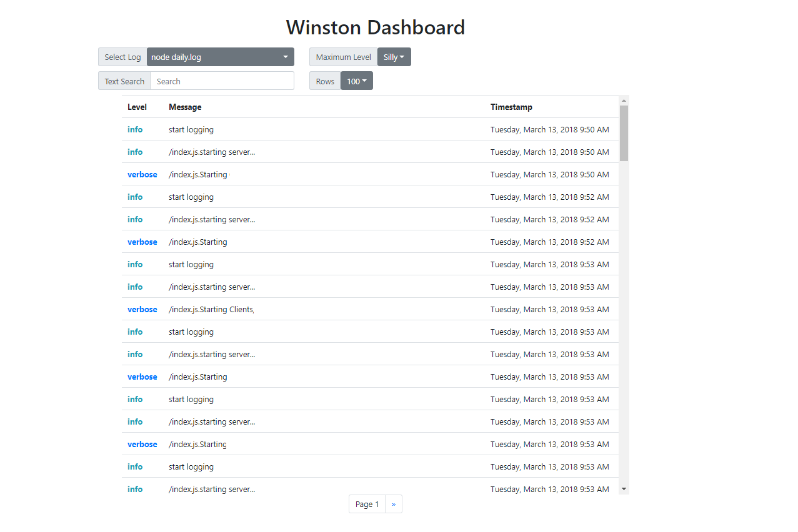Select the verbose level at 9:50 AM
The image size is (798, 532).
tap(142, 174)
